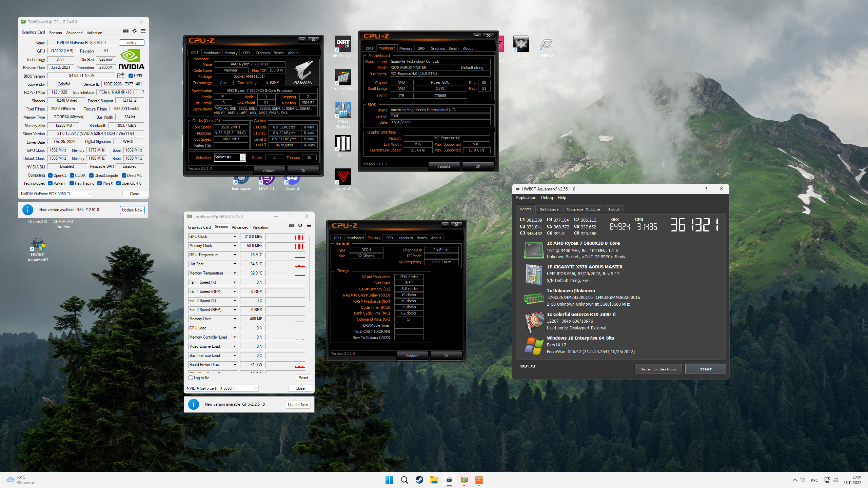Viewport: 868px width, 488px height.
Task: Expand the Memory Clock sensor dropdown arrow
Action: (x=234, y=246)
